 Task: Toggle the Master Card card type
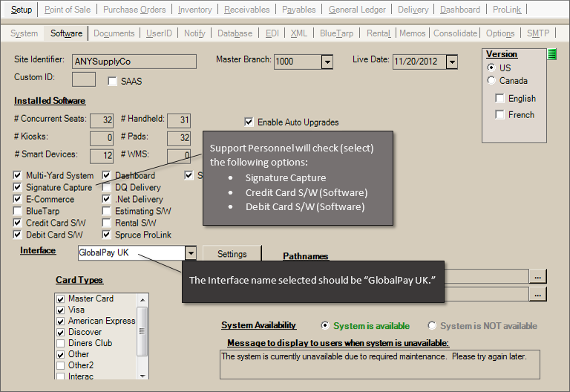click(61, 299)
